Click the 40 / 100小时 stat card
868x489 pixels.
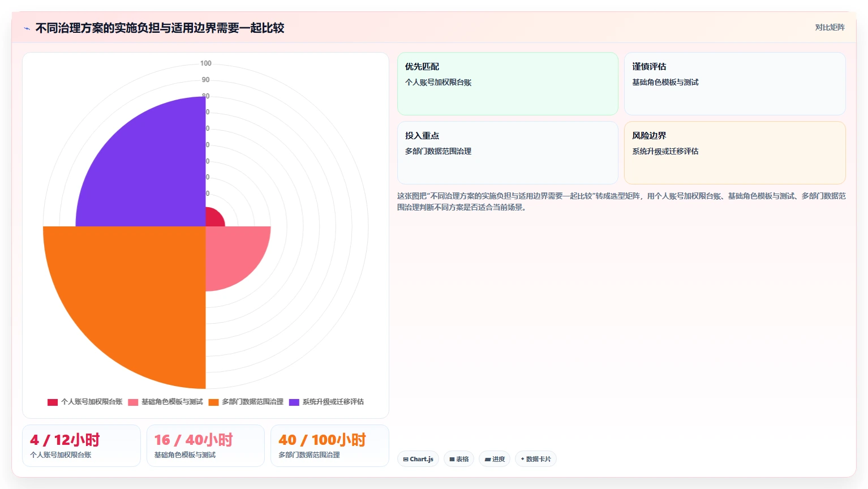click(330, 445)
